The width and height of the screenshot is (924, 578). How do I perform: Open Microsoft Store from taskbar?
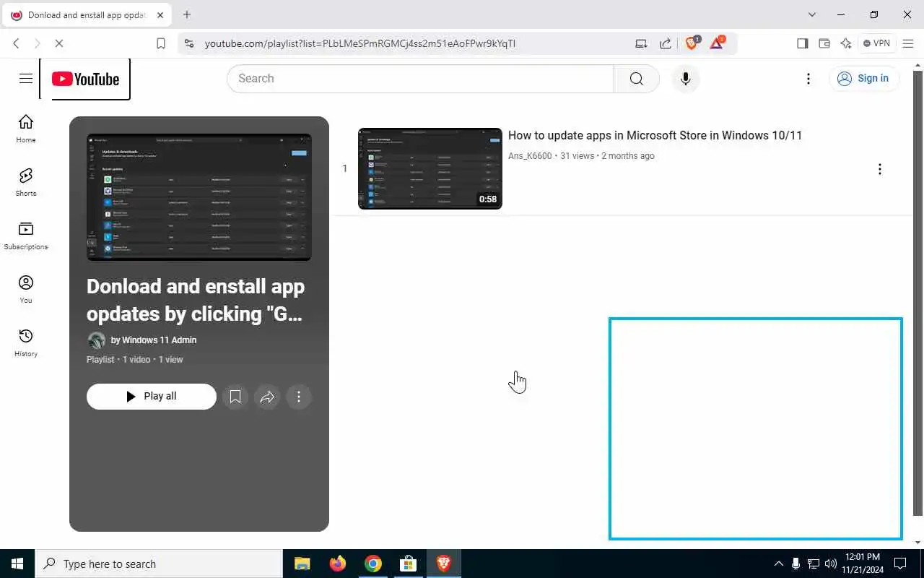(408, 564)
